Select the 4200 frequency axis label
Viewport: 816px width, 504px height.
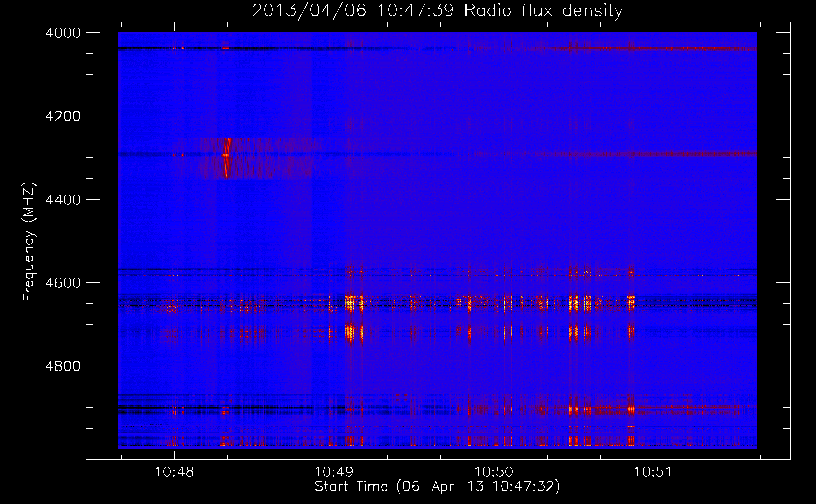(x=63, y=116)
